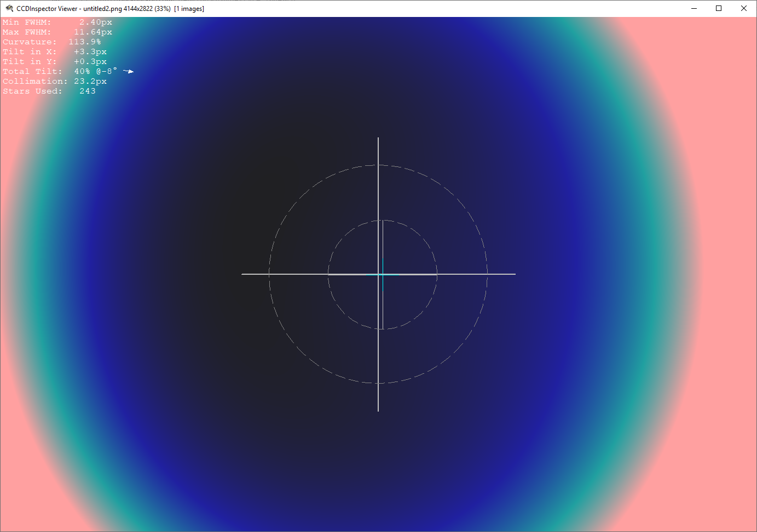Maximize the CCDInspector Viewer window
The height and width of the screenshot is (532, 757).
719,8
